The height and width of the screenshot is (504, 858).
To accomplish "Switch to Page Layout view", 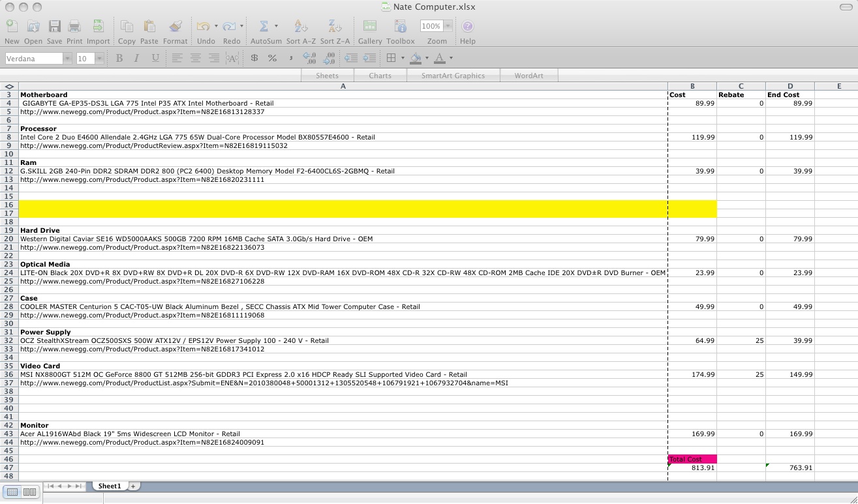I will tap(30, 492).
